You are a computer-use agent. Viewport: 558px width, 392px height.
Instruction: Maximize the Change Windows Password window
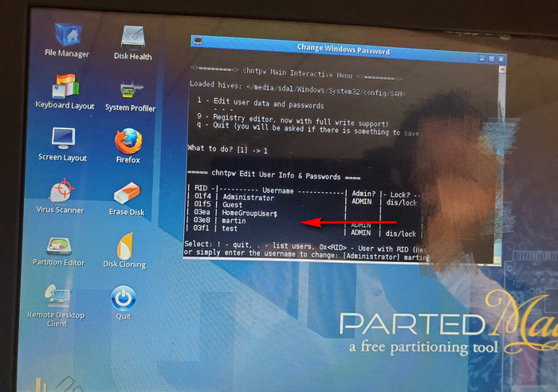click(492, 58)
